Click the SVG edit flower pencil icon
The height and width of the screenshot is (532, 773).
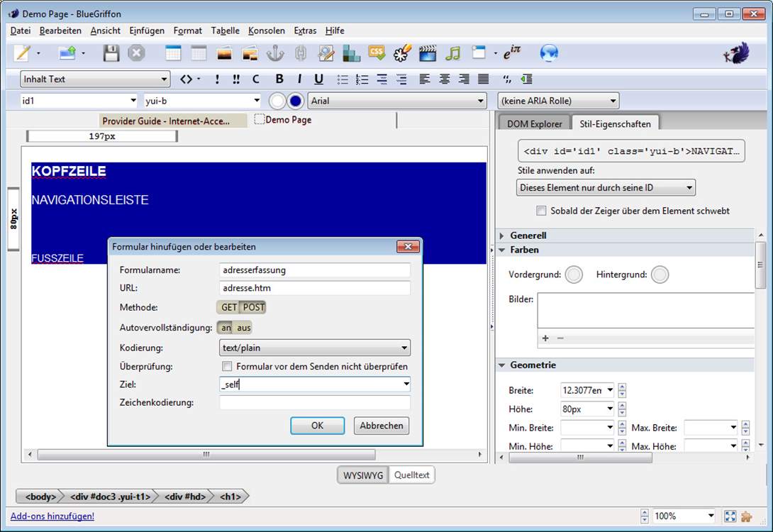pyautogui.click(x=402, y=53)
